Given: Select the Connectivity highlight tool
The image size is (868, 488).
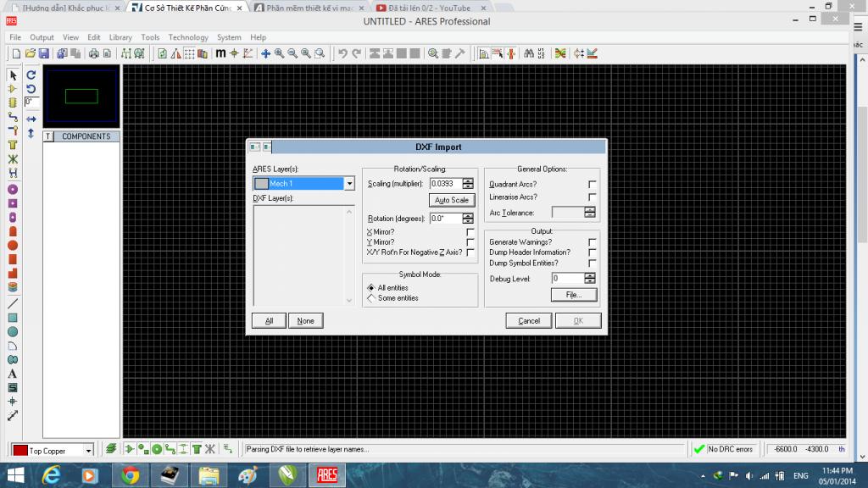Looking at the screenshot, I should pos(13,173).
